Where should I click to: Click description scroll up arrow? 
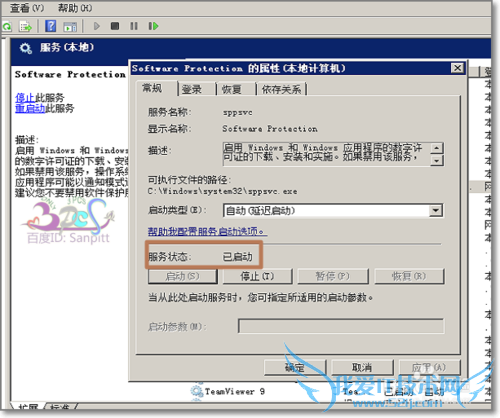click(437, 148)
